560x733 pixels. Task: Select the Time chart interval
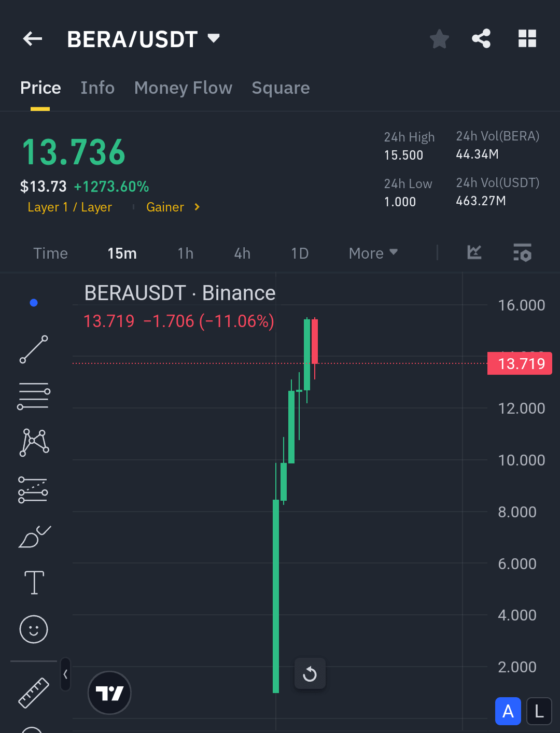click(x=51, y=253)
